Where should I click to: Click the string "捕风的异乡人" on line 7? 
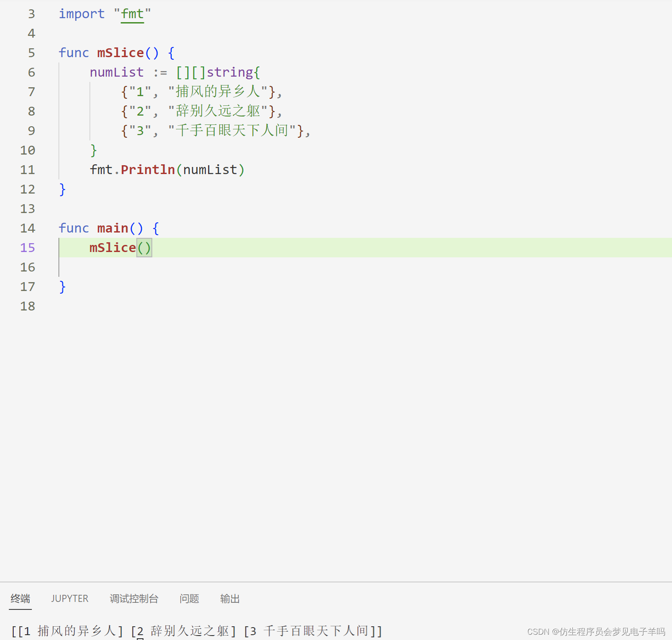217,92
